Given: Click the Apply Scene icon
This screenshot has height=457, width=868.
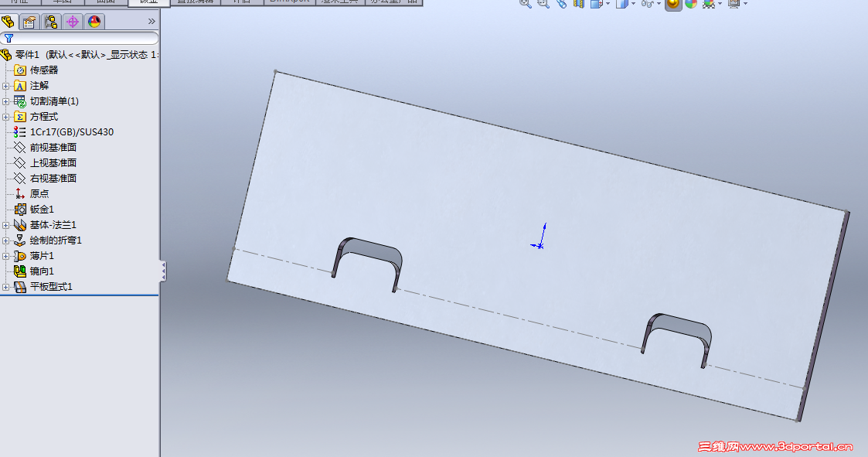Looking at the screenshot, I should [x=709, y=3].
